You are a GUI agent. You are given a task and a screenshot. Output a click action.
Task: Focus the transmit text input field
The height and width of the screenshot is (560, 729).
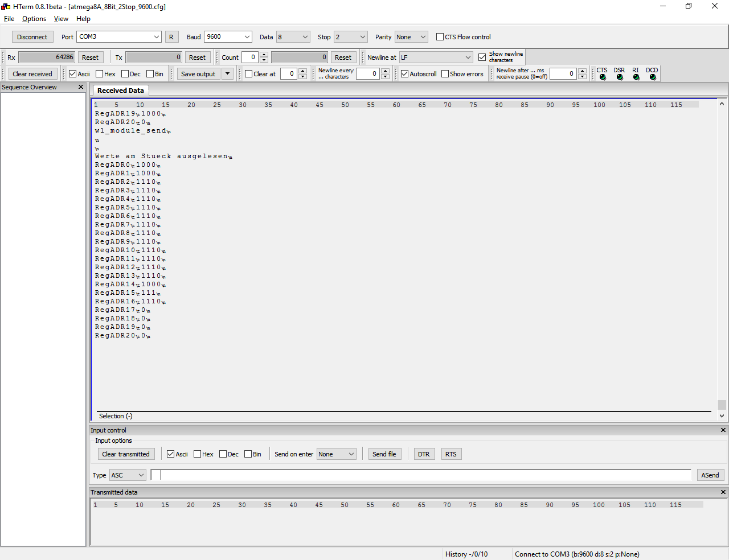(x=421, y=475)
